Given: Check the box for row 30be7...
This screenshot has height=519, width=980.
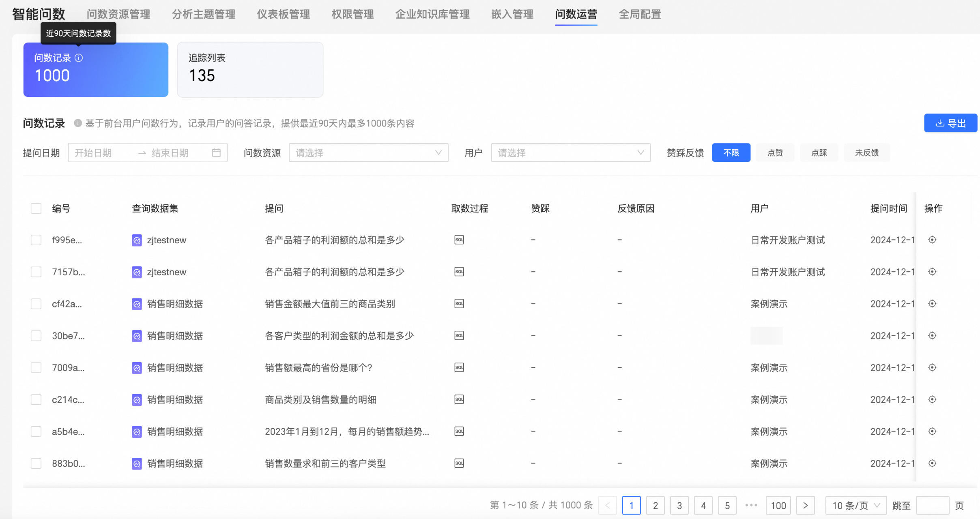Looking at the screenshot, I should click(x=36, y=336).
